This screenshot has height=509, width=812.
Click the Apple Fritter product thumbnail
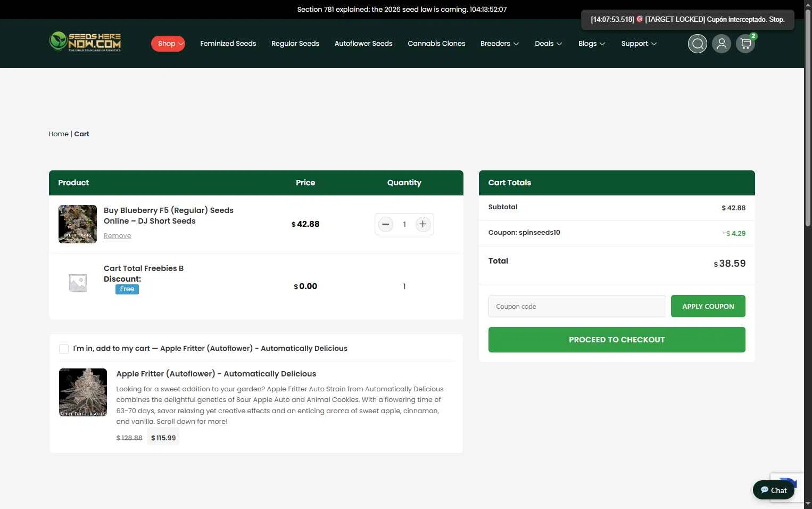point(83,392)
